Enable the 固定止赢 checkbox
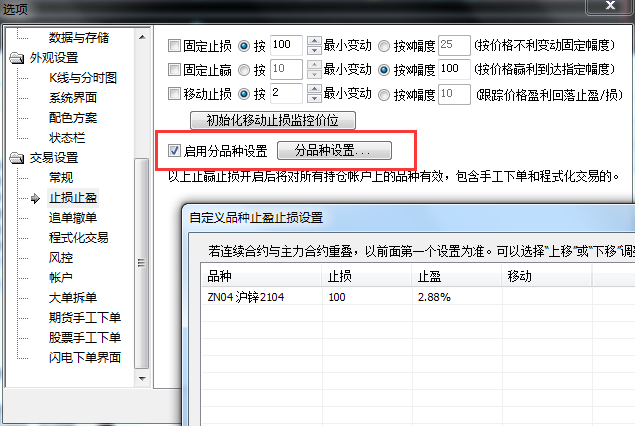 point(174,70)
